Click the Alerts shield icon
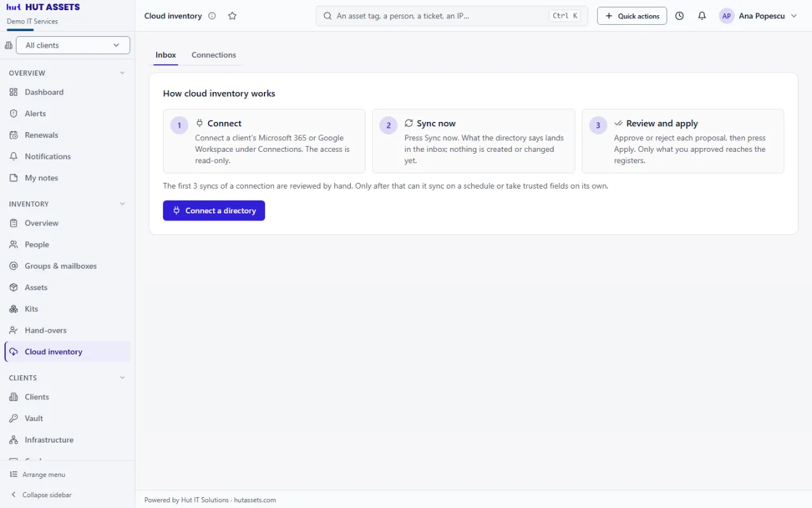The width and height of the screenshot is (812, 508). (x=13, y=114)
